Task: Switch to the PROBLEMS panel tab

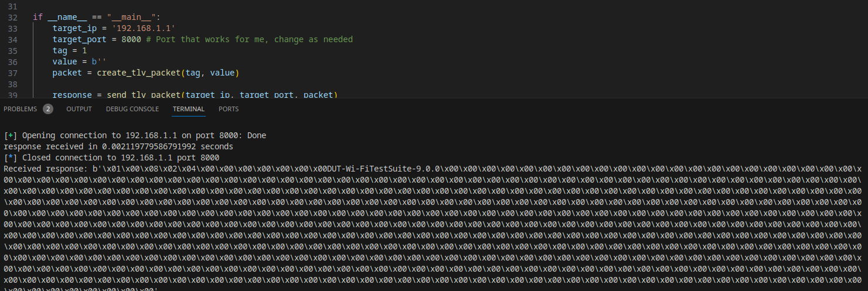Action: point(20,109)
